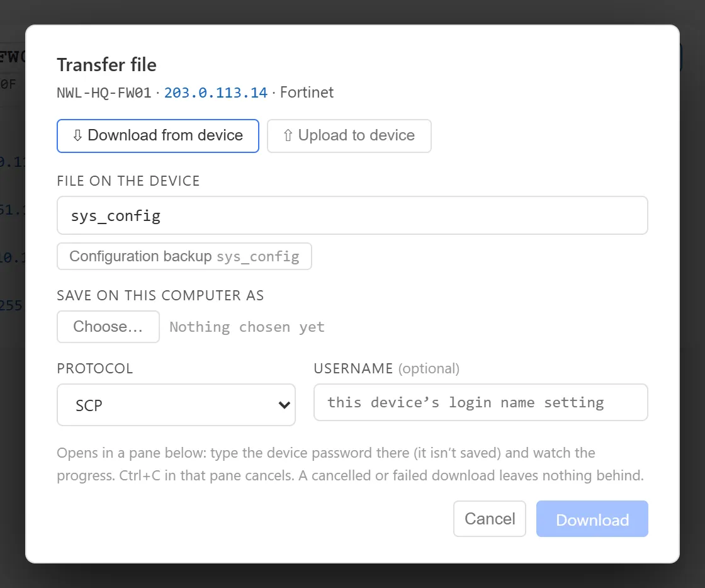Click the Download button
Image resolution: width=705 pixels, height=588 pixels.
(592, 519)
